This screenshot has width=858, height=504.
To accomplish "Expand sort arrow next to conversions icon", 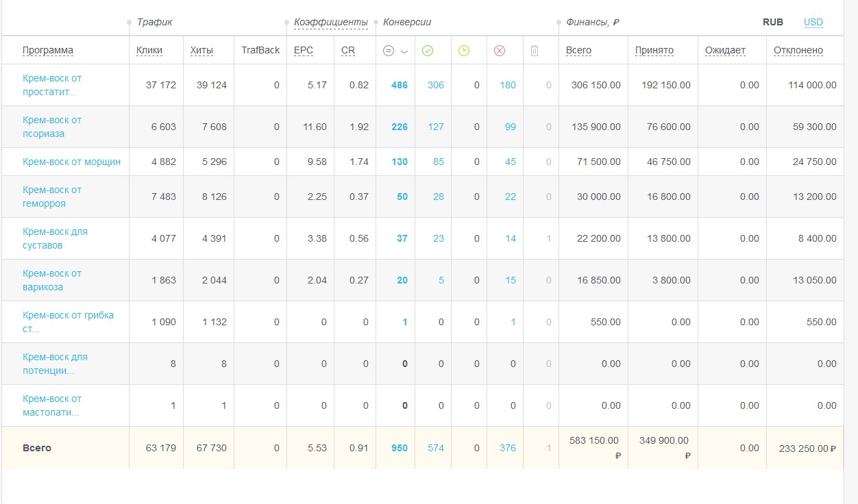I will tap(404, 51).
